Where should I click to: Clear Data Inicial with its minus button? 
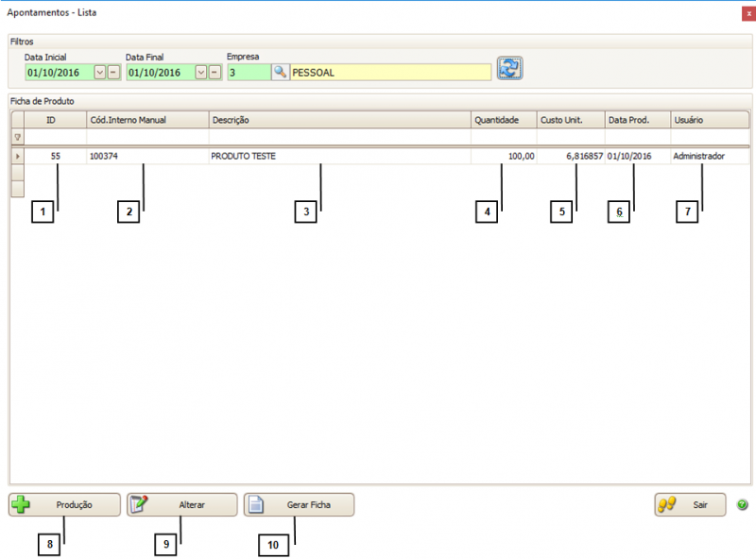pyautogui.click(x=113, y=72)
